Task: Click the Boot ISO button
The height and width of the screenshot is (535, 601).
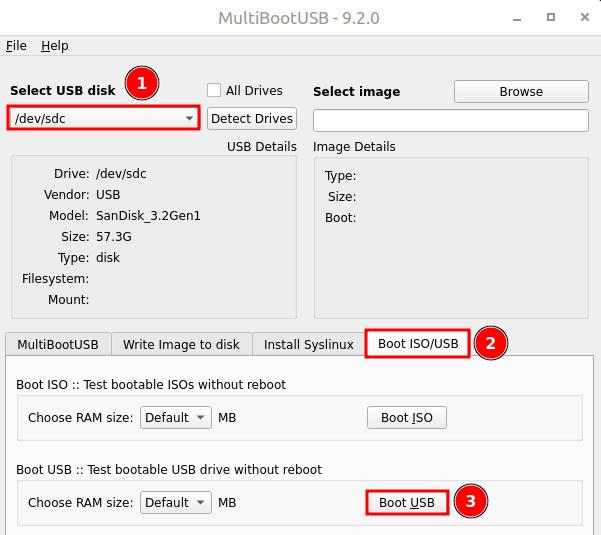Action: [x=407, y=417]
